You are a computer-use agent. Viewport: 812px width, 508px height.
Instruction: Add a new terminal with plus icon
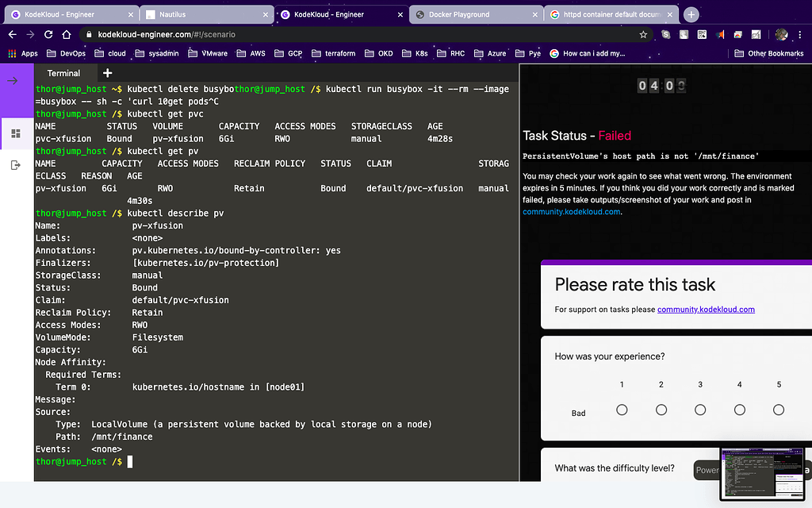click(108, 73)
